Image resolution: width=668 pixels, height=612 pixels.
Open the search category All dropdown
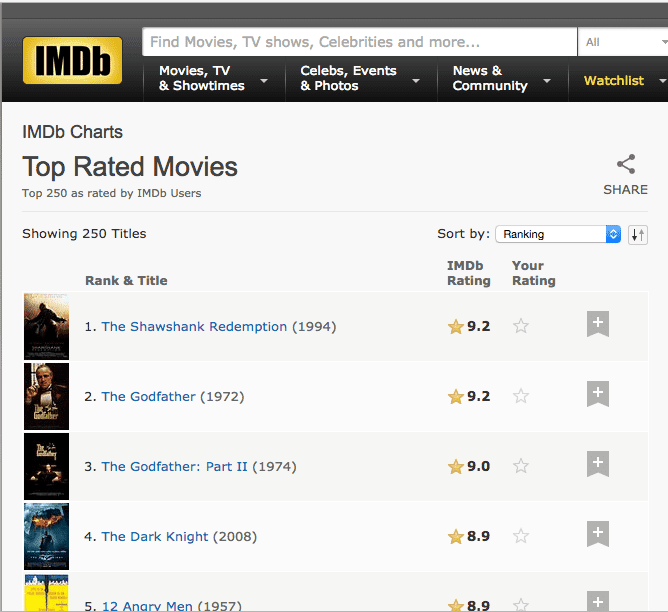point(622,42)
